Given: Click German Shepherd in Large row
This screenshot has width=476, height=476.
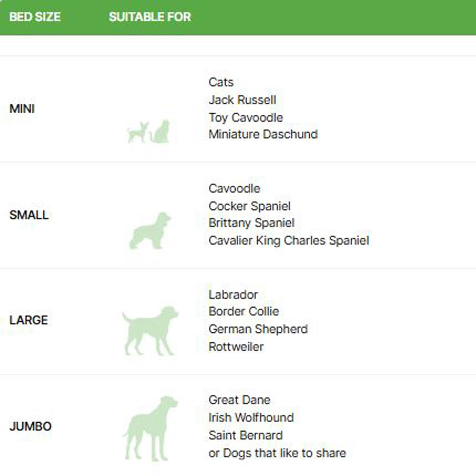Looking at the screenshot, I should (x=258, y=329).
